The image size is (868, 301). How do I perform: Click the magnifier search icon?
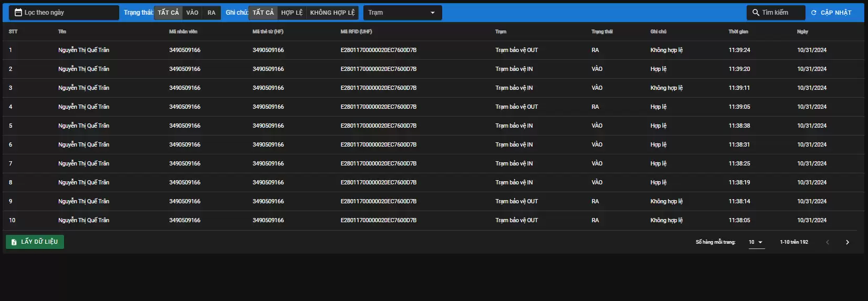click(756, 13)
